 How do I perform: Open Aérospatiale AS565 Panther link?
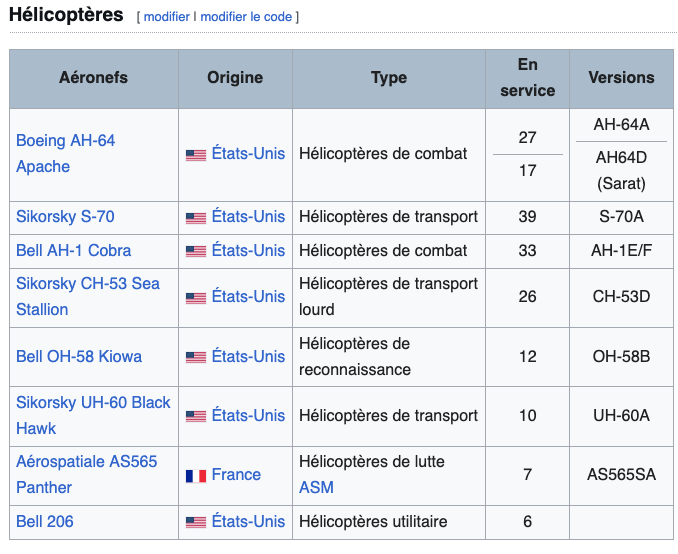click(86, 475)
